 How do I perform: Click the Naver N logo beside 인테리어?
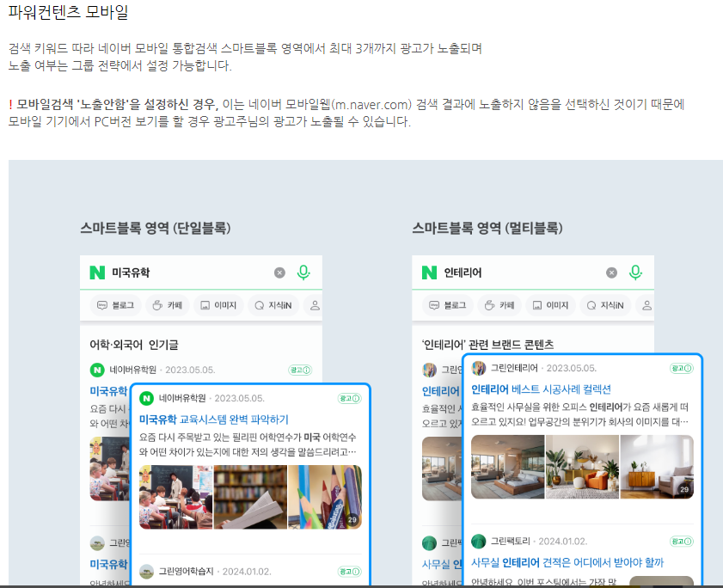429,273
